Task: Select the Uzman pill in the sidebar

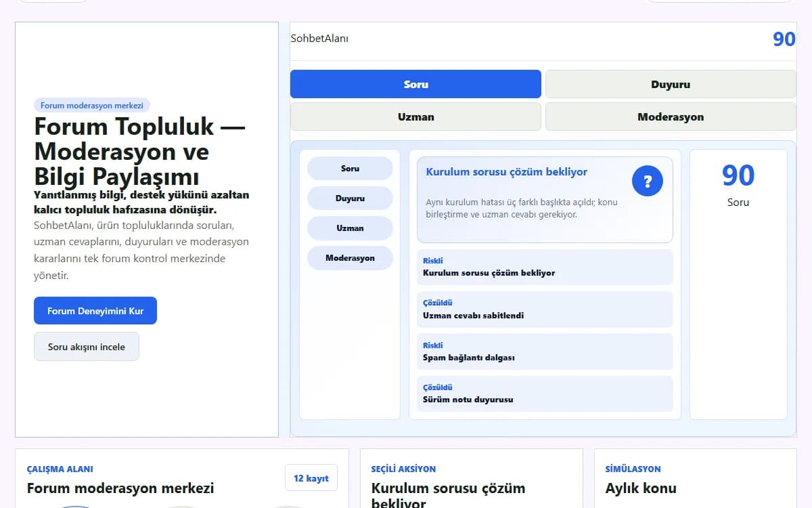Action: click(x=350, y=228)
